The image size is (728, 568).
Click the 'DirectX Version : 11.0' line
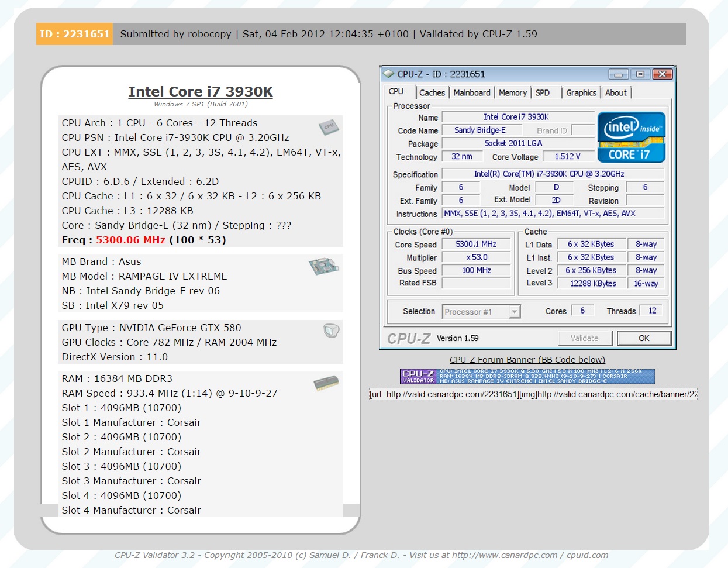pos(115,357)
